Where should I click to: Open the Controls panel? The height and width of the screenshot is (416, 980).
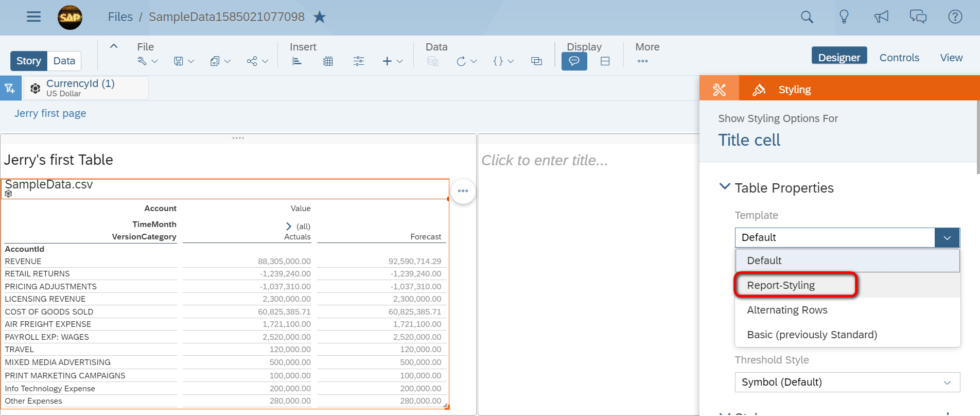point(899,58)
